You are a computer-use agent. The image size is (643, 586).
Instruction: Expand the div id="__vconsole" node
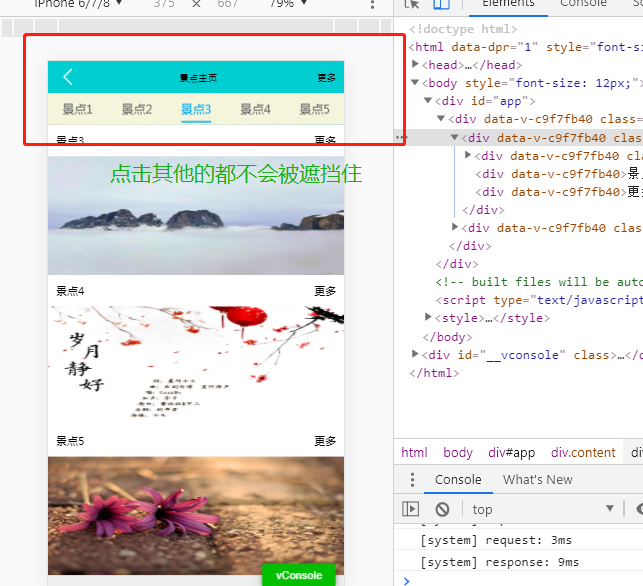tap(415, 354)
